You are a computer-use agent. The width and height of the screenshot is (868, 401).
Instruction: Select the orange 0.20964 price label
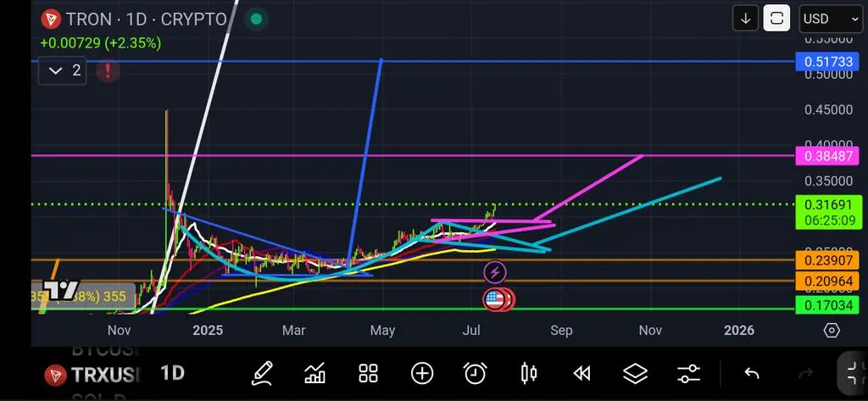[829, 281]
